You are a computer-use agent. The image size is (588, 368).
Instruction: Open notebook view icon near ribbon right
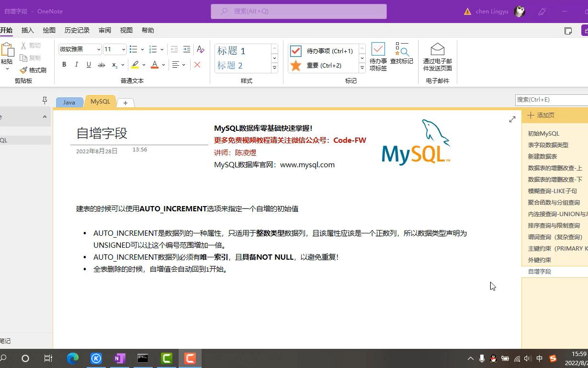point(568,31)
